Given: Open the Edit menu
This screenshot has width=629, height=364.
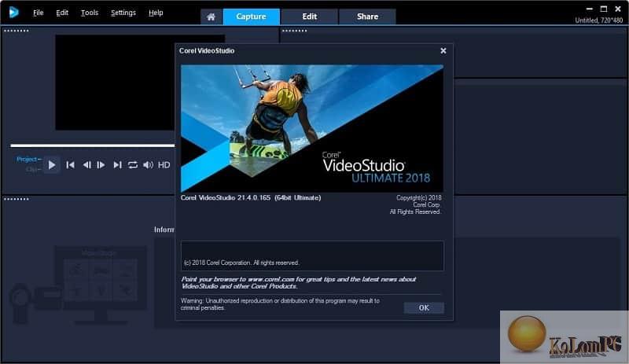Looking at the screenshot, I should click(x=62, y=13).
